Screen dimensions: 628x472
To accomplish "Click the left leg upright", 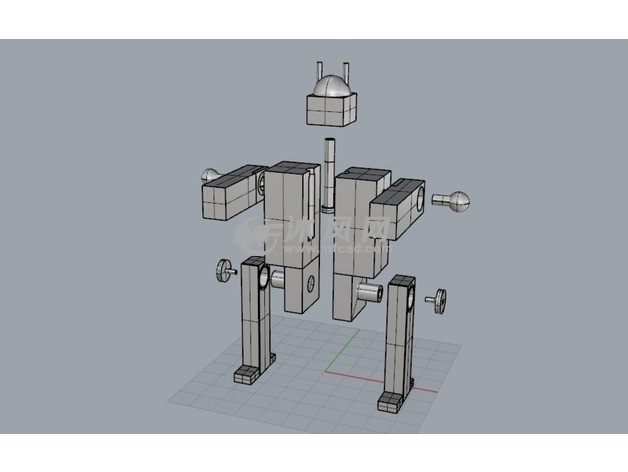I will (x=250, y=320).
